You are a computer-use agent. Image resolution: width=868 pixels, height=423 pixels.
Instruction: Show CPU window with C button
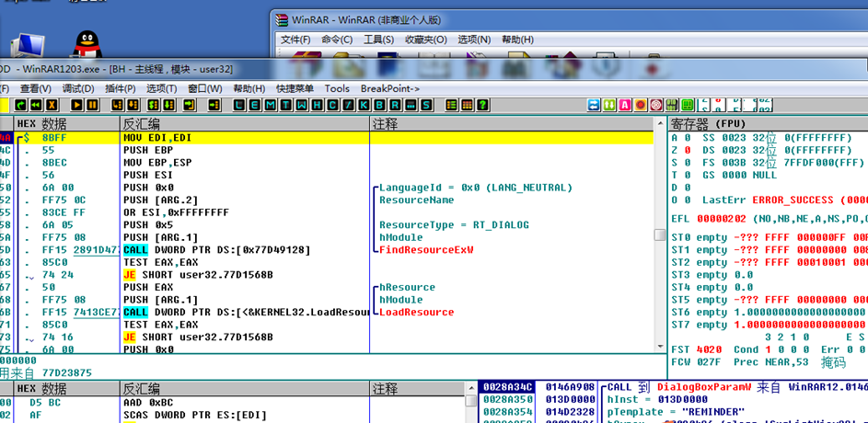click(332, 105)
